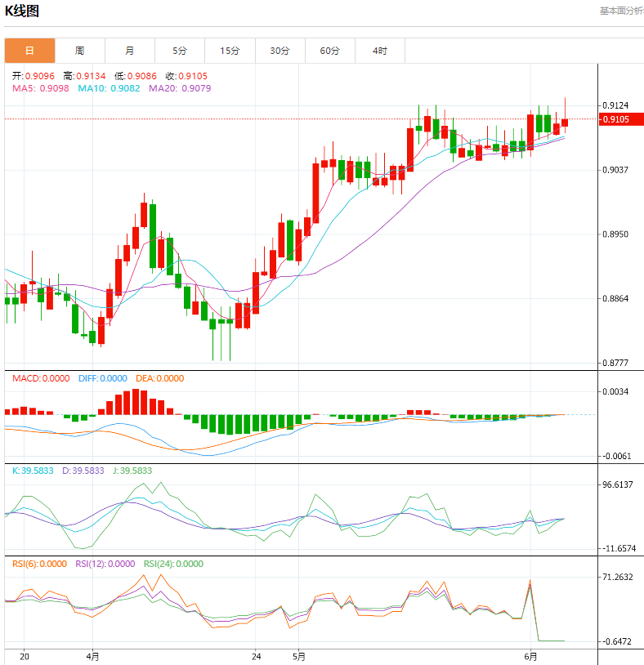Click the 收:0.9105 closing price text
This screenshot has height=665, width=644.
pos(186,76)
